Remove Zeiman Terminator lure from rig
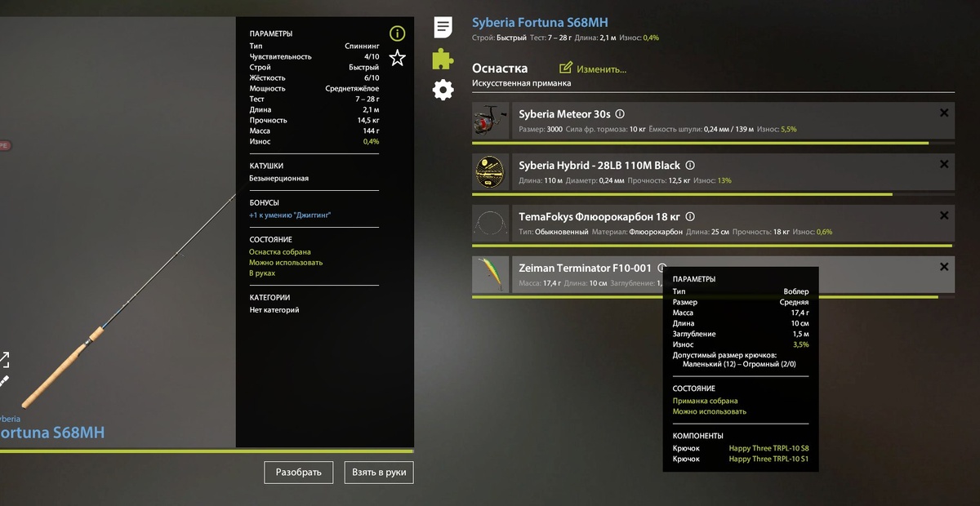Viewport: 980px width, 506px height. pos(944,267)
